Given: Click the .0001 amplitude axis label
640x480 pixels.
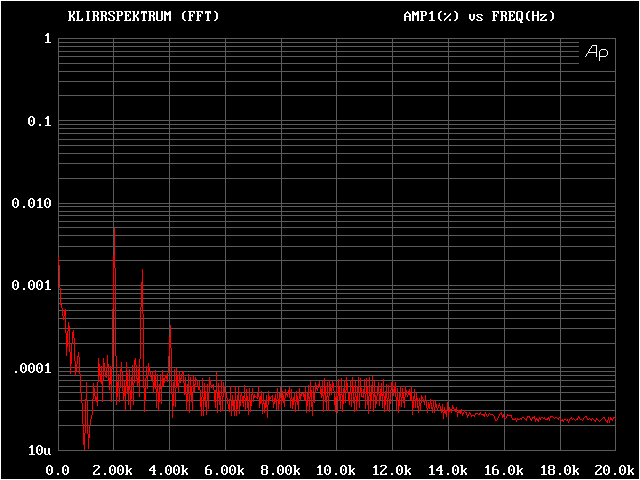Looking at the screenshot, I should (31, 368).
